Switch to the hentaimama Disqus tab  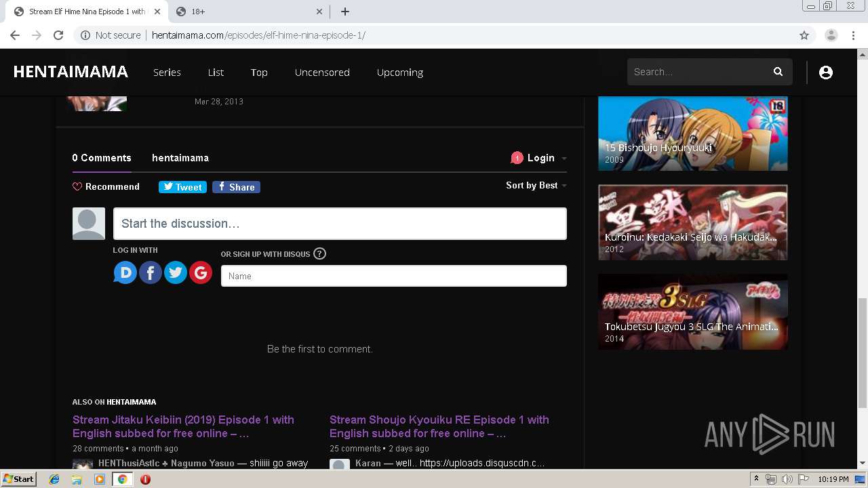[x=180, y=158]
